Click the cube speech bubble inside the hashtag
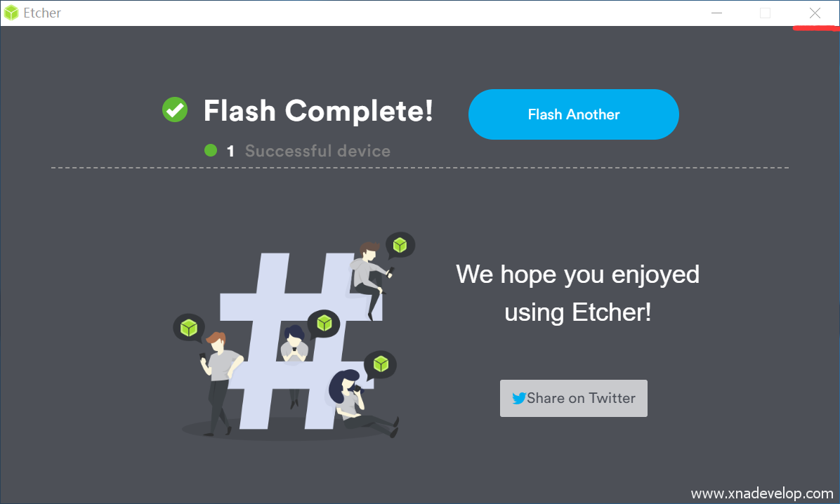This screenshot has width=840, height=504. (x=324, y=323)
